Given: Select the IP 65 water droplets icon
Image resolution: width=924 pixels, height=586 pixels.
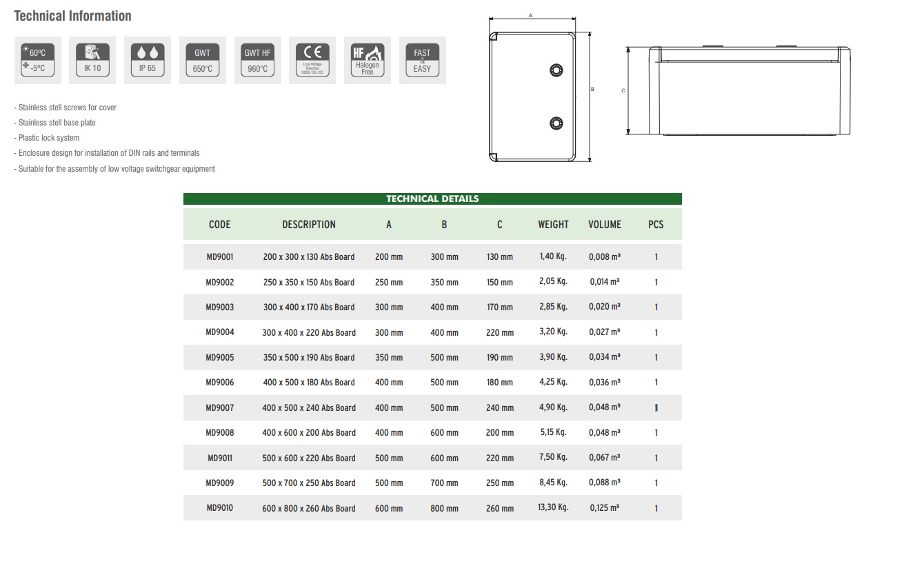Looking at the screenshot, I should click(148, 61).
